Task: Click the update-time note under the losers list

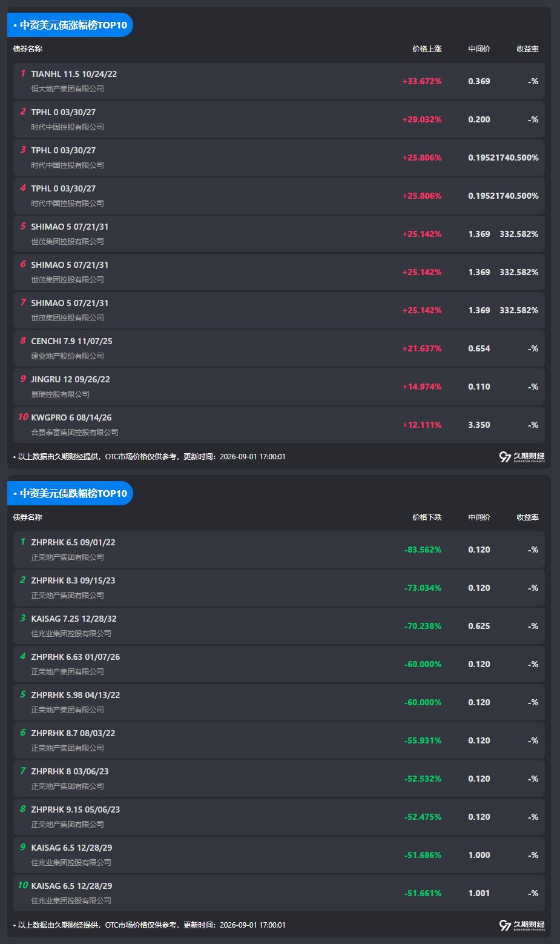Action: coord(149,925)
